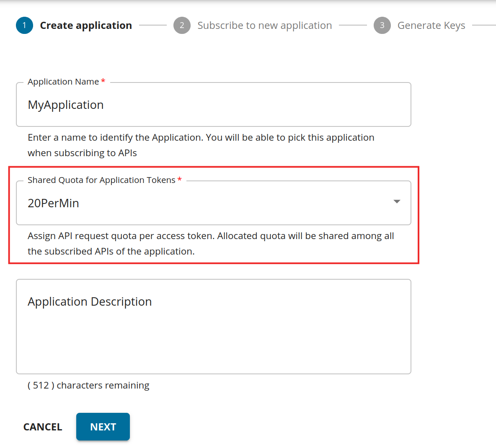Open the Shared Quota for Application Tokens dropdown
Image resolution: width=496 pixels, height=448 pixels.
point(214,203)
